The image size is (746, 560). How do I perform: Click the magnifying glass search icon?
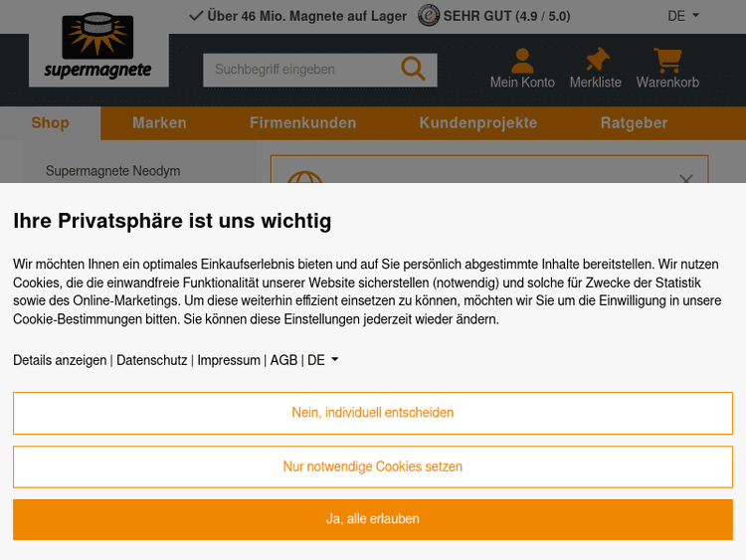[x=412, y=69]
